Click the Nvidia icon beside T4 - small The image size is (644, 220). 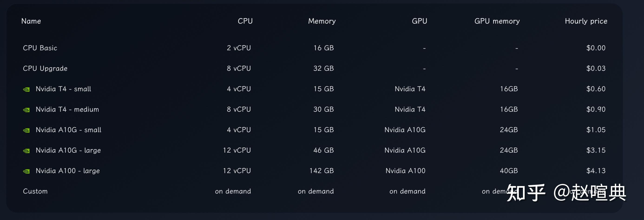pyautogui.click(x=26, y=89)
